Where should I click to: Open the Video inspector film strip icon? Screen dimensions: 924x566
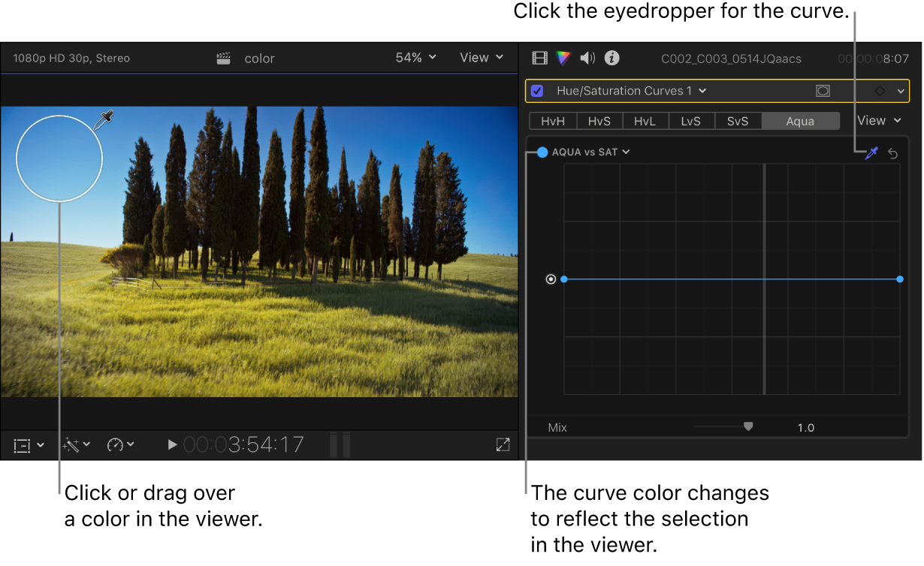coord(539,58)
